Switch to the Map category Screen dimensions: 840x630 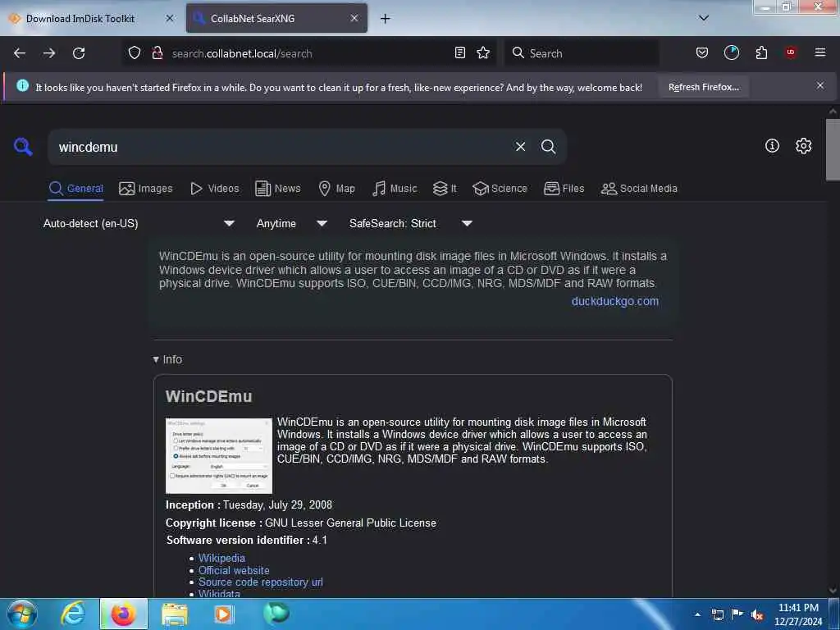337,189
